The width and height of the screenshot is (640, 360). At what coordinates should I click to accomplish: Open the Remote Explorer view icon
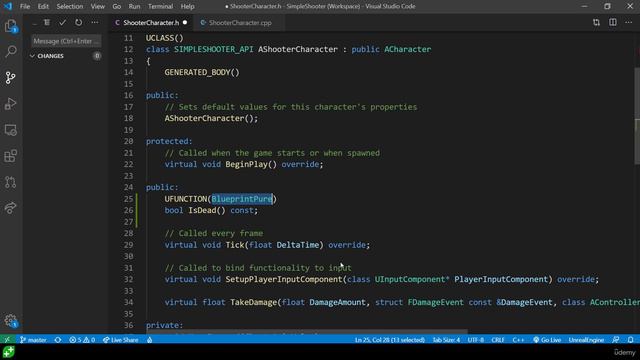(x=11, y=130)
